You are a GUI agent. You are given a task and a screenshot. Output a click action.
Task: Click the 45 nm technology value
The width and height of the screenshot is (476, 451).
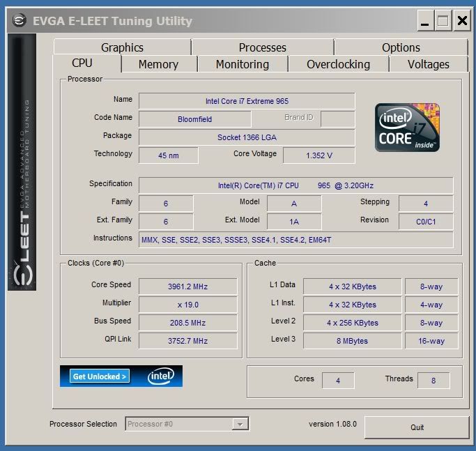point(169,155)
